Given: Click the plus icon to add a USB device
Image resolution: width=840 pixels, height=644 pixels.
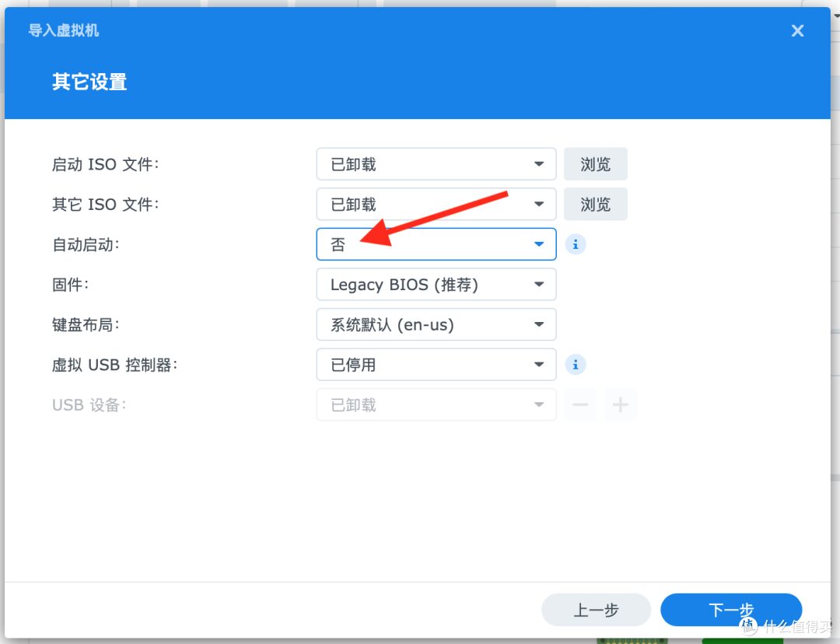Looking at the screenshot, I should [x=621, y=404].
